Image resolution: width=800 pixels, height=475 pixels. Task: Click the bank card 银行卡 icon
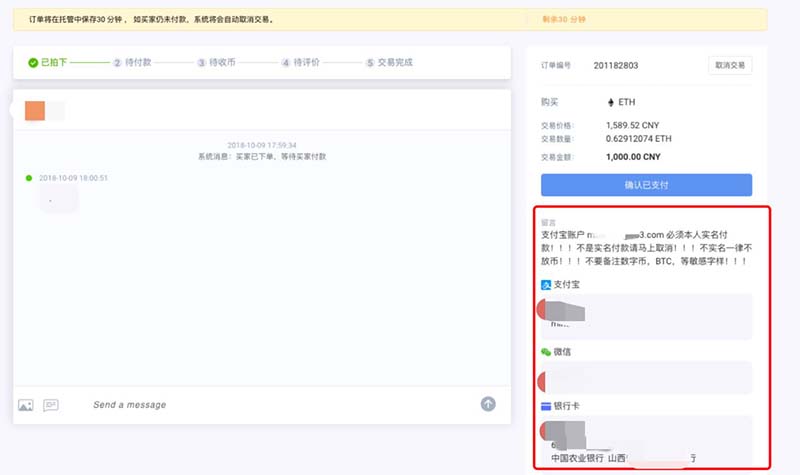[x=546, y=406]
